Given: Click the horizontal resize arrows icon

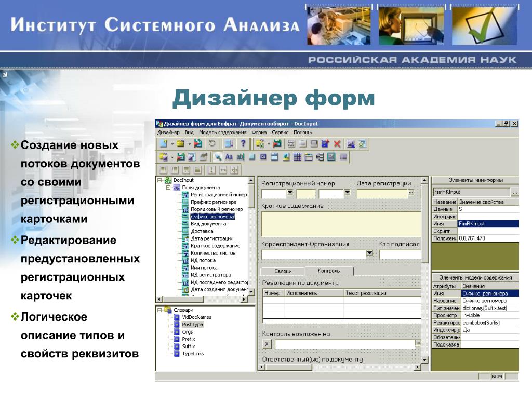Looking at the screenshot, I should click(223, 170).
